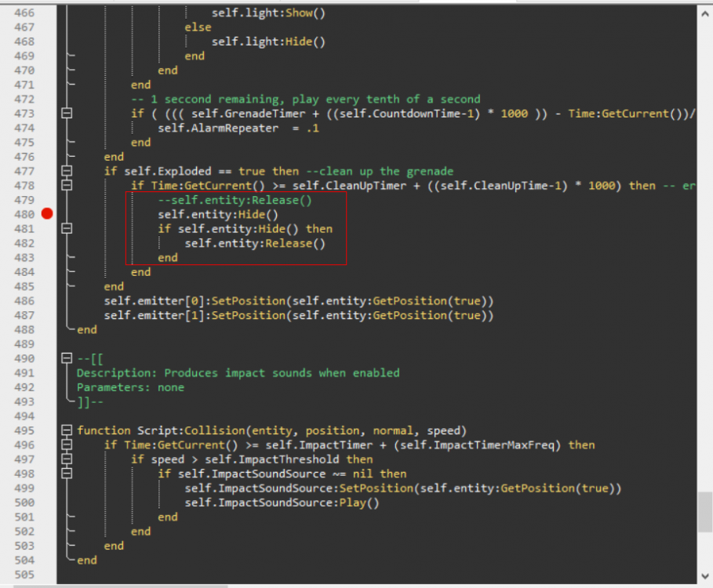Viewport: 713px width, 588px height.
Task: Collapse the if self.Exploded block at line 477
Action: click(67, 171)
